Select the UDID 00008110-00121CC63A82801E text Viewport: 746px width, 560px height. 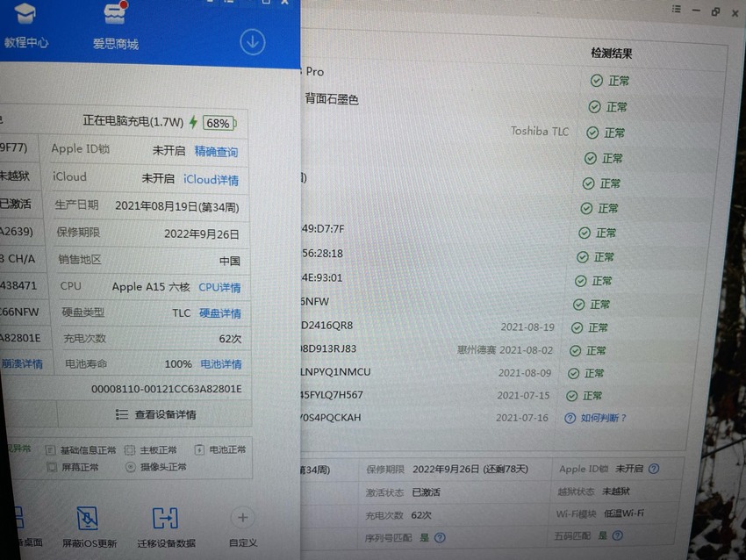(167, 389)
